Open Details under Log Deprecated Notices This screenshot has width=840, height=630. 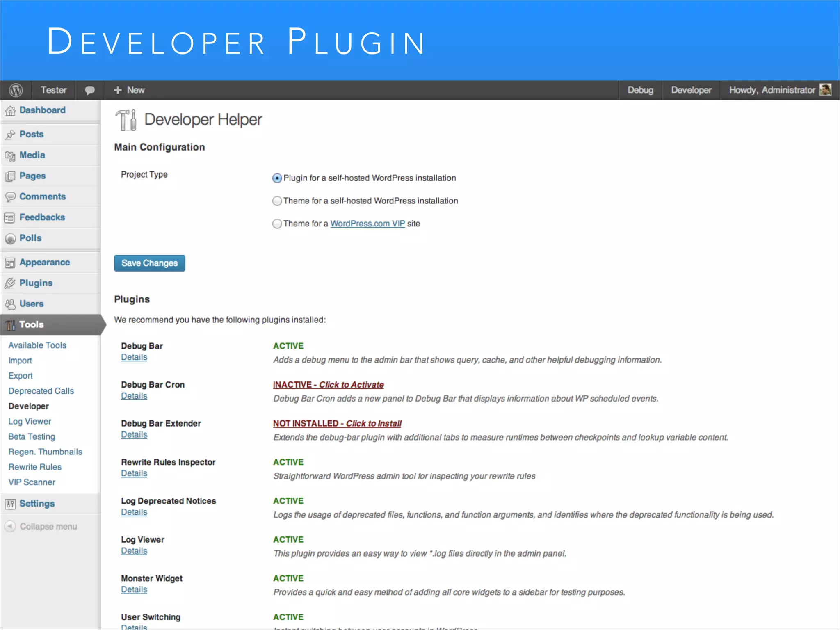tap(134, 512)
